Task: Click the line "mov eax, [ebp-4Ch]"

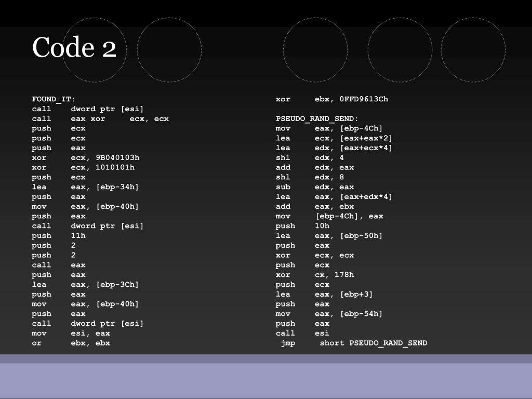Action: [329, 129]
